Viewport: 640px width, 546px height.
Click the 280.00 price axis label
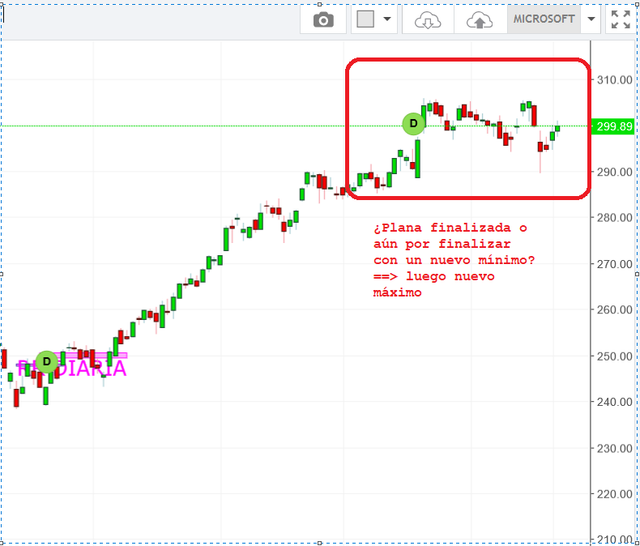coord(614,218)
